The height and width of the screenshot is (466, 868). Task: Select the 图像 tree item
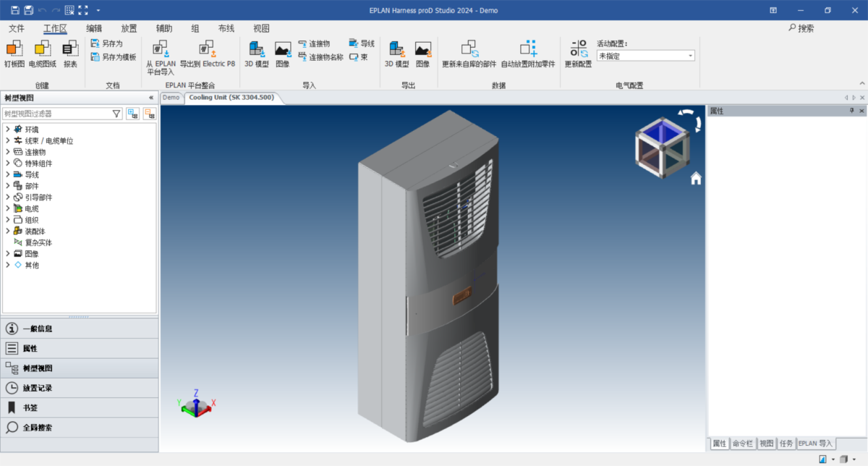[x=32, y=253]
